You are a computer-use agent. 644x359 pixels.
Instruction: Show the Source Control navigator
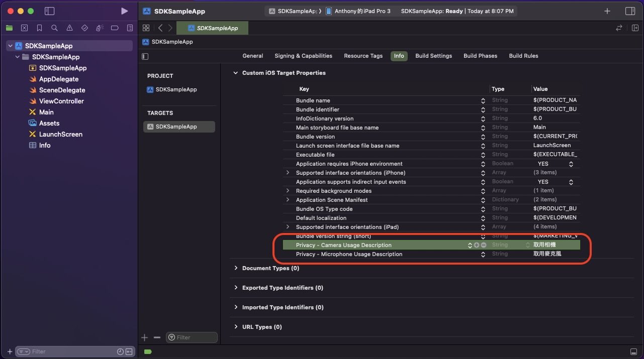24,28
